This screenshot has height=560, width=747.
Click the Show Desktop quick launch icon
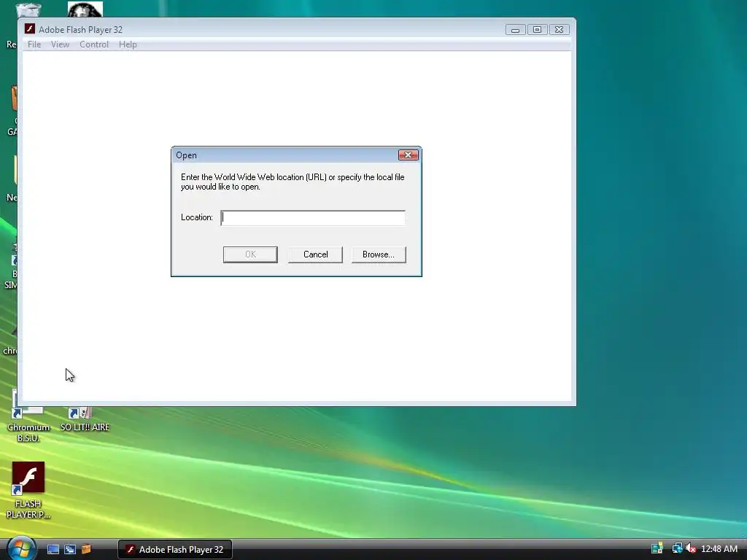click(x=53, y=550)
